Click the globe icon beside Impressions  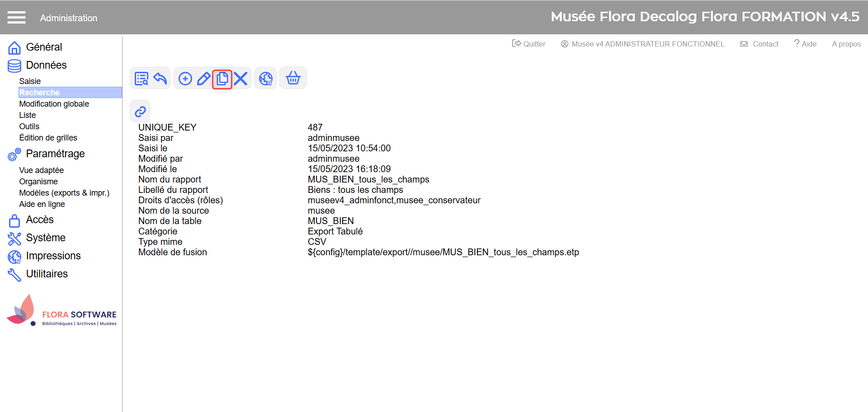14,257
